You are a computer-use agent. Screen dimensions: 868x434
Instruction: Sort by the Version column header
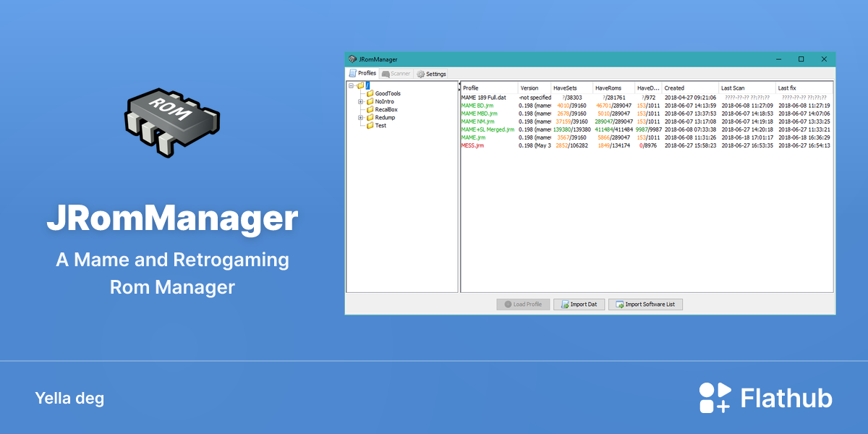pos(535,88)
